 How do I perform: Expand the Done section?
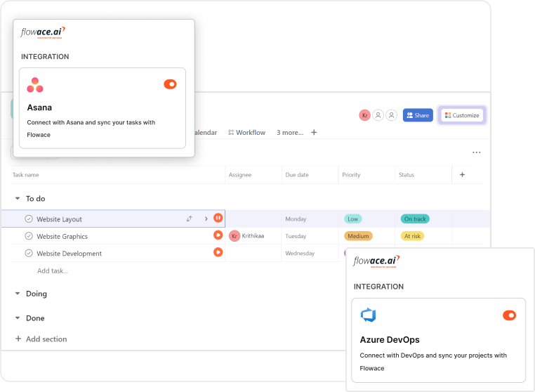click(x=18, y=318)
